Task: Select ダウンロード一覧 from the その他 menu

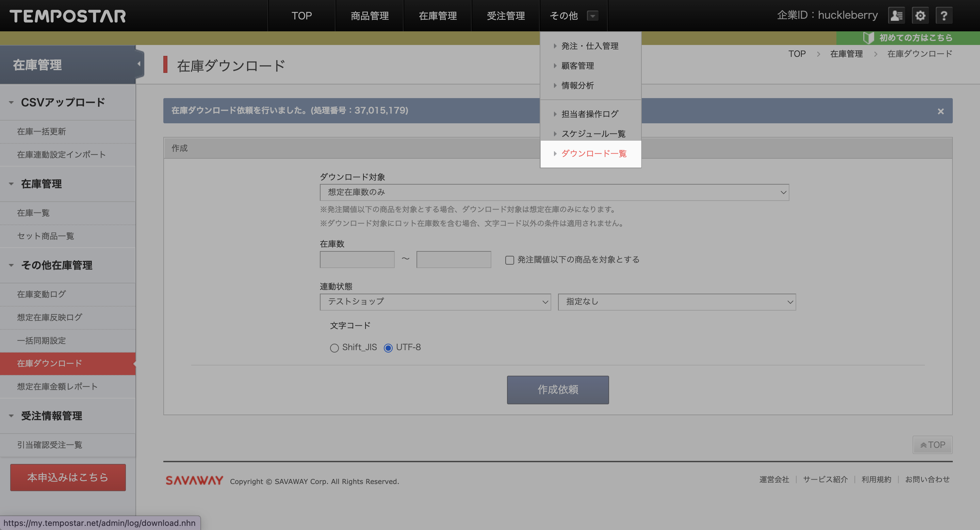Action: 593,154
